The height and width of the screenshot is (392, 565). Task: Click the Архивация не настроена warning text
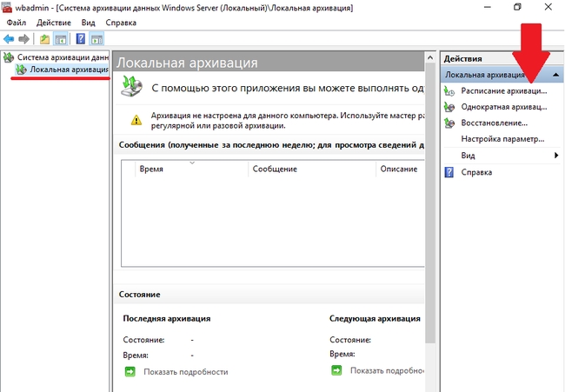[x=288, y=121]
